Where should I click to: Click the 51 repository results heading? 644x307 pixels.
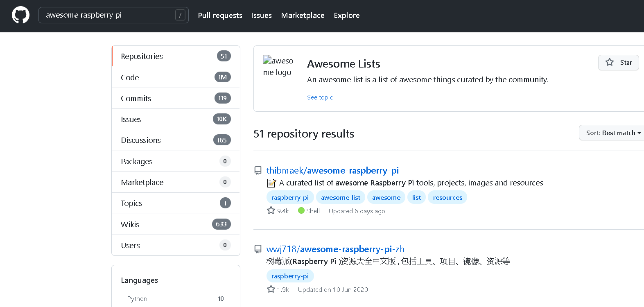coord(304,134)
